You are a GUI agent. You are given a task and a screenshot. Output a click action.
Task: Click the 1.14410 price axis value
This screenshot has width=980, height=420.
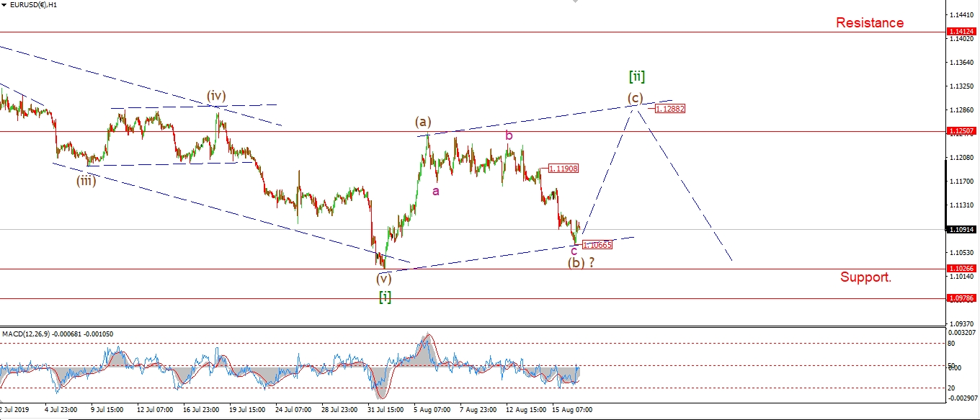tap(962, 14)
